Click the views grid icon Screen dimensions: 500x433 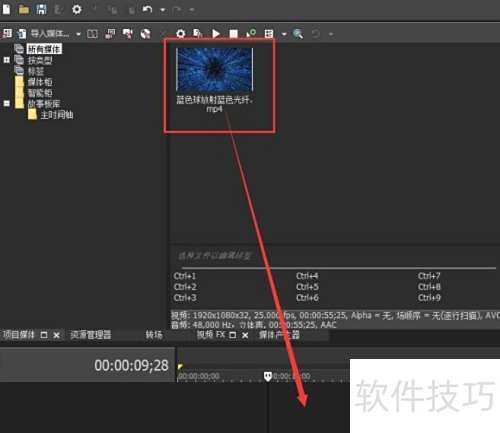(x=269, y=34)
